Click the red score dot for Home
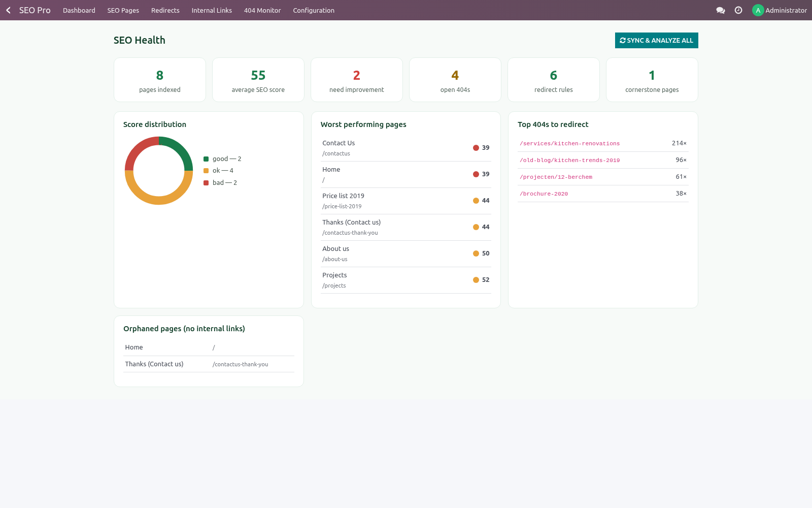This screenshot has width=812, height=508. tap(476, 174)
